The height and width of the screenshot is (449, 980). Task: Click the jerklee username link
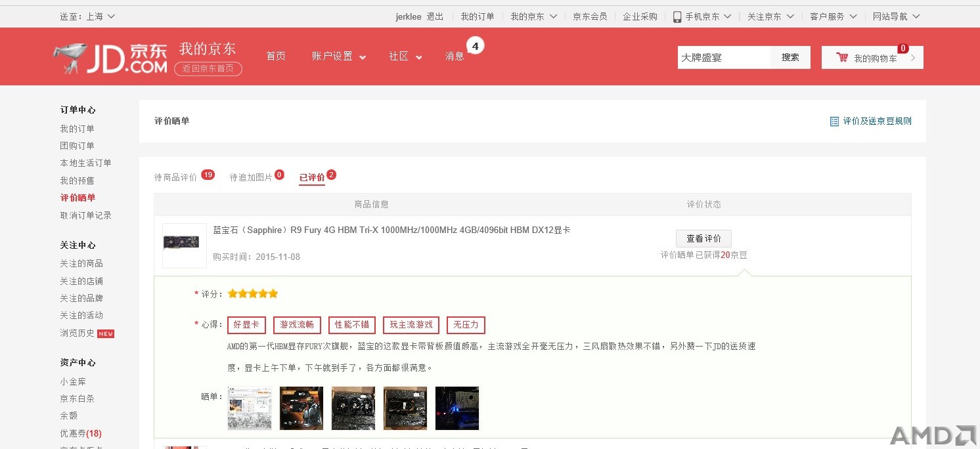(x=409, y=16)
